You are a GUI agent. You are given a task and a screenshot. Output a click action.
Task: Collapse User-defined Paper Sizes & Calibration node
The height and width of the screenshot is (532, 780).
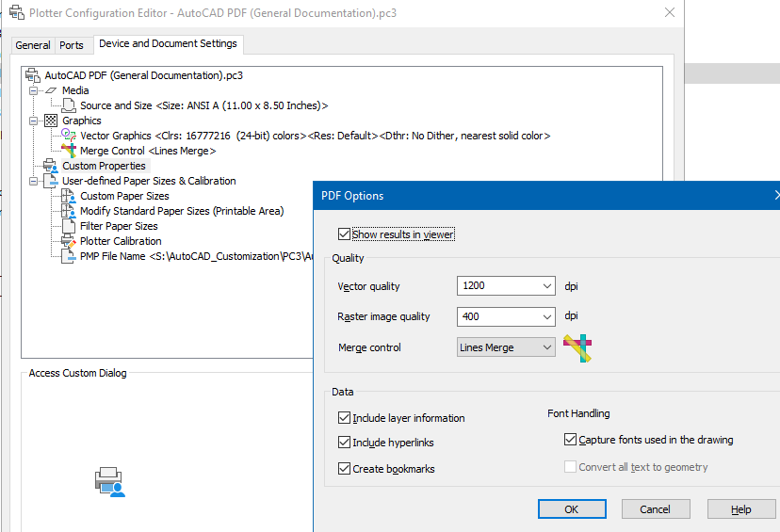(x=33, y=181)
